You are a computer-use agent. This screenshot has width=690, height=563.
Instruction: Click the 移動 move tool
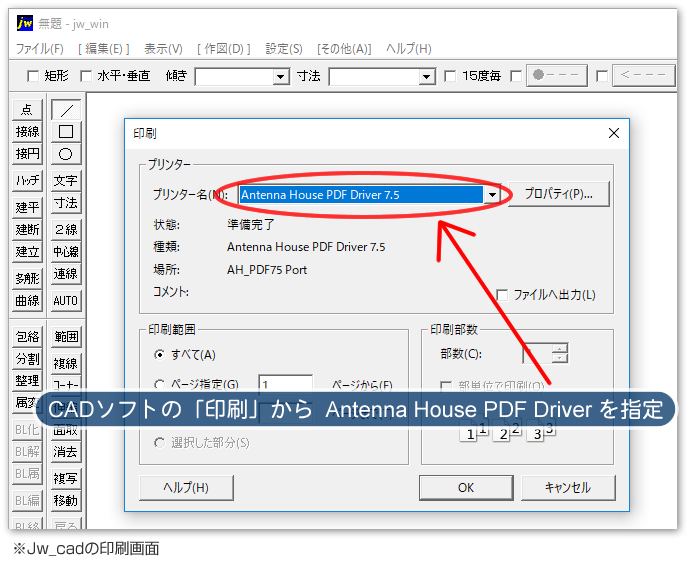[x=66, y=501]
